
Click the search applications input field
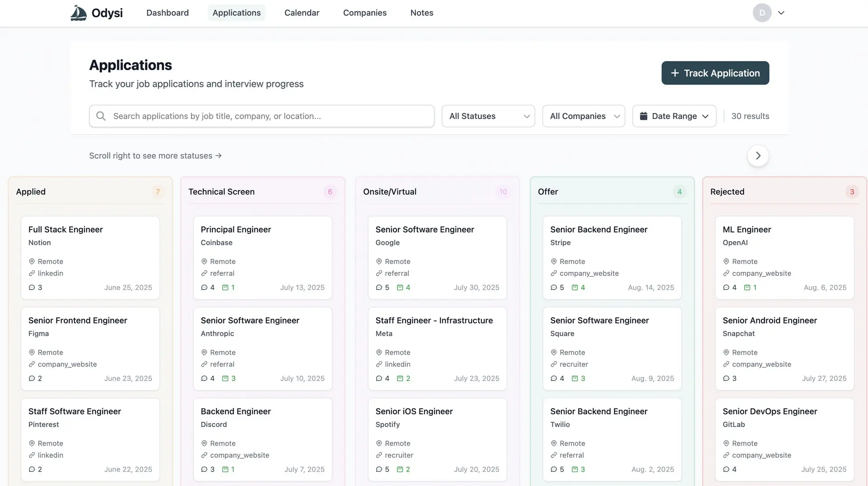coord(262,116)
